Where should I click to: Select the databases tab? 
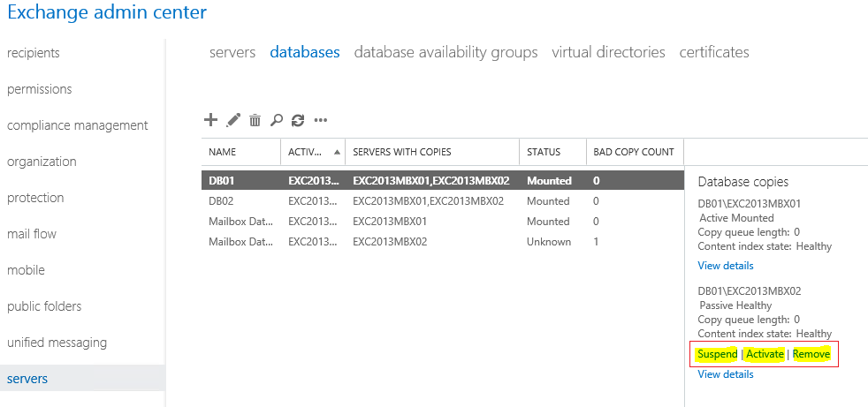coord(305,52)
